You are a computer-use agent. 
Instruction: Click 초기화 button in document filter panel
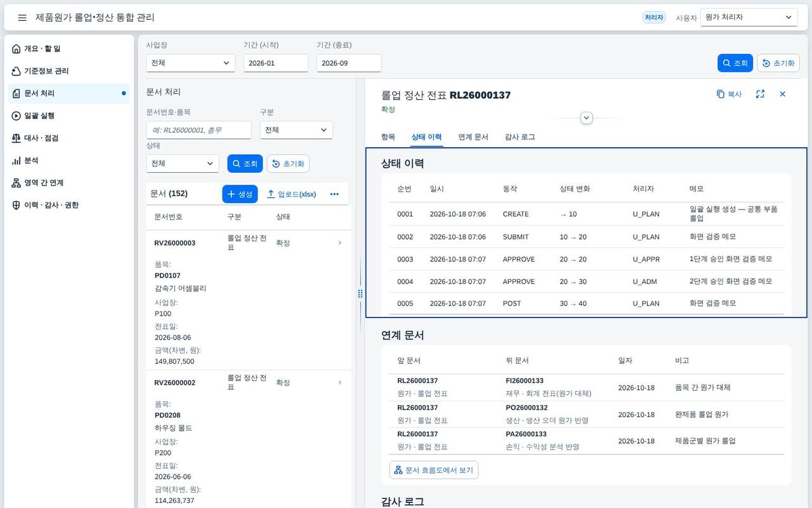(x=288, y=164)
